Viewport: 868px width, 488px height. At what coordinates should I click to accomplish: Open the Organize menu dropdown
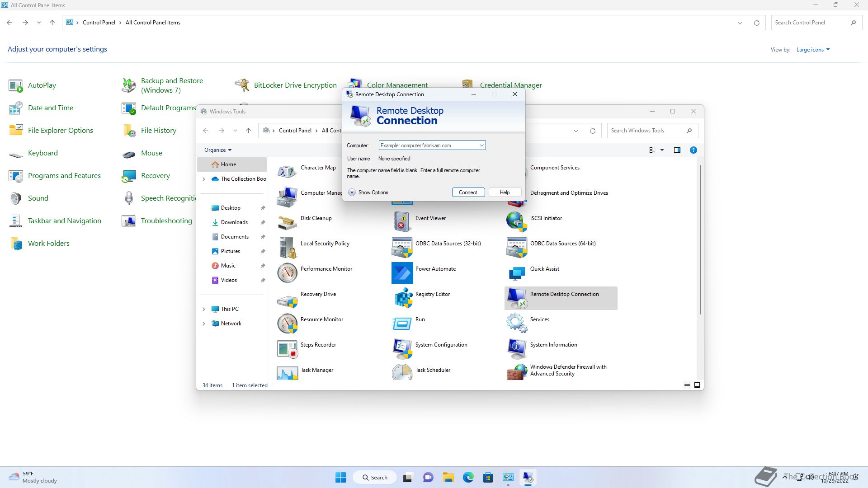218,150
